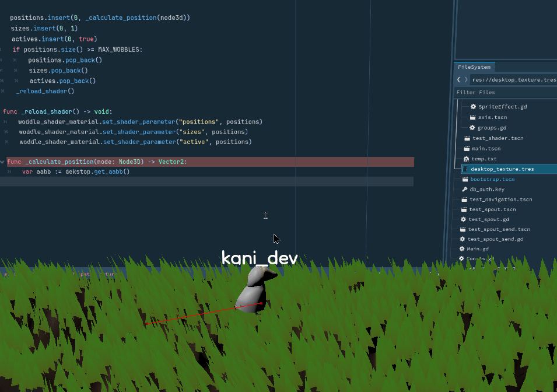Image resolution: width=557 pixels, height=392 pixels.
Task: Switch to the FileSystem tab
Action: pyautogui.click(x=474, y=67)
